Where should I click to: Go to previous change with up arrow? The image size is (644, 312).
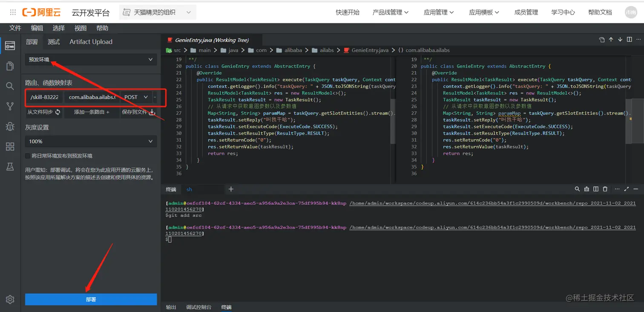[x=611, y=40]
